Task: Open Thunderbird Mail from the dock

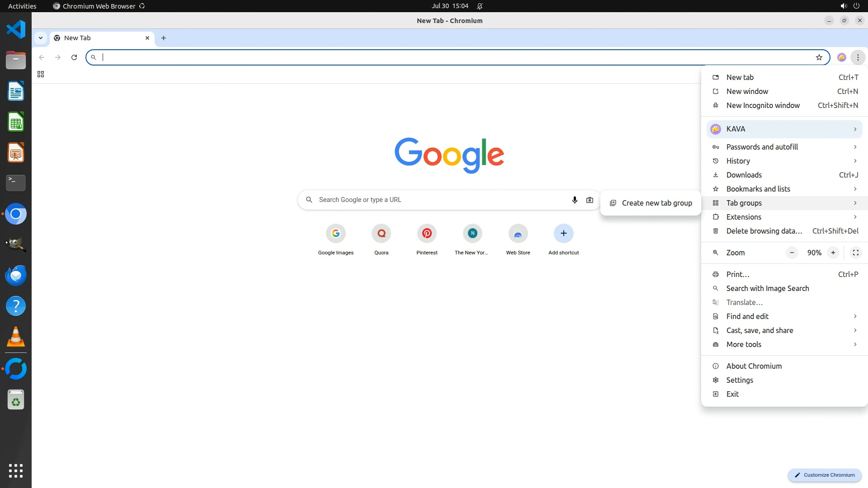Action: pyautogui.click(x=16, y=275)
